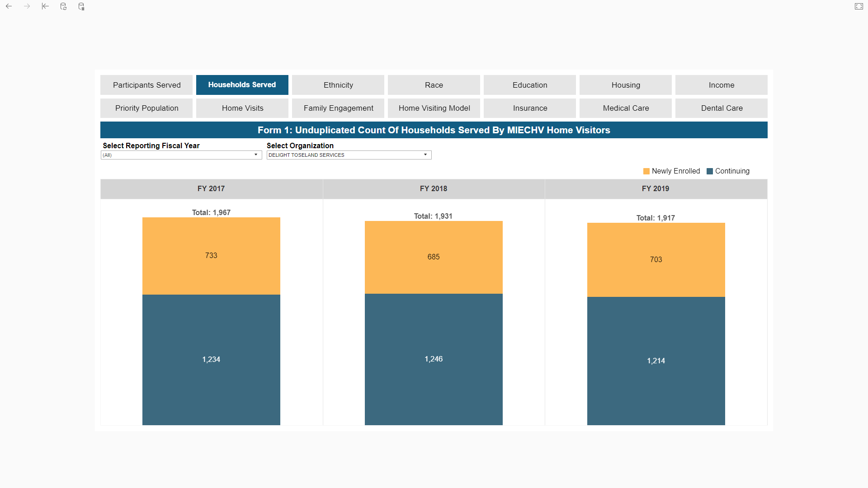This screenshot has width=868, height=488.
Task: Toggle full screen mode icon
Action: click(x=859, y=6)
